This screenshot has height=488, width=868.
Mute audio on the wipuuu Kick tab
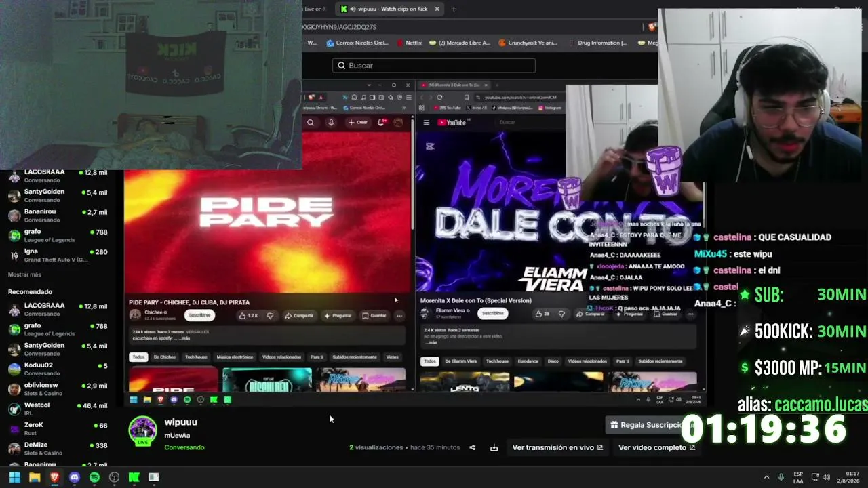[x=353, y=9]
